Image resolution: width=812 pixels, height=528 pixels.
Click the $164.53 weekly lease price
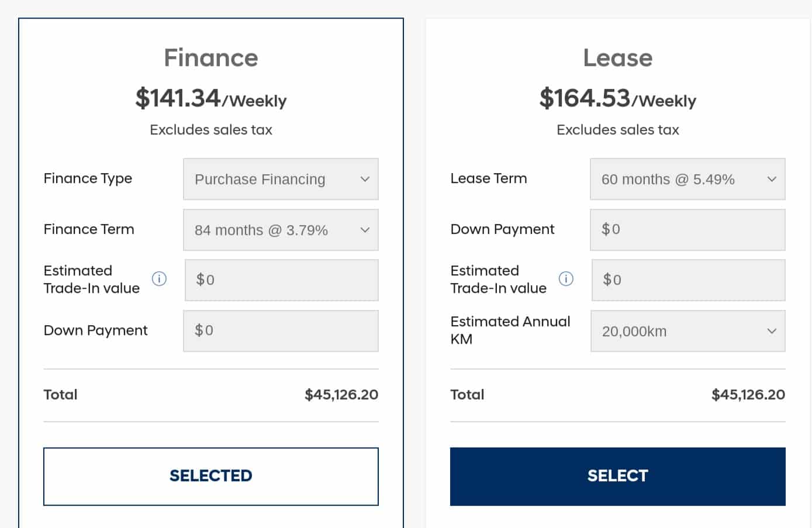pos(618,98)
